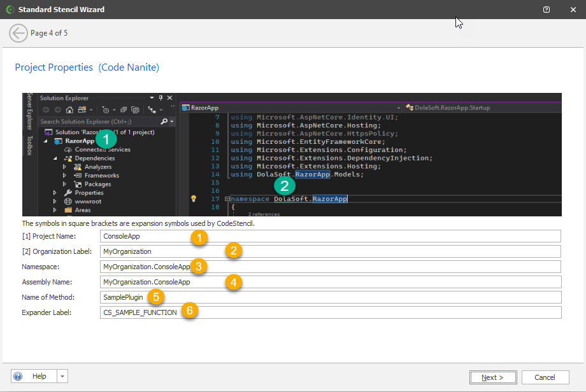Image resolution: width=586 pixels, height=392 pixels.
Task: Close the wizard window
Action: tap(572, 10)
